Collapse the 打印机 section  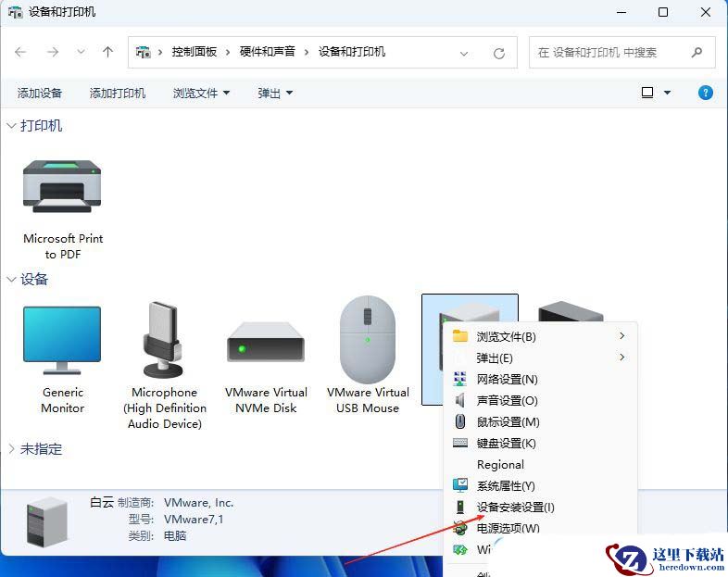(12, 126)
